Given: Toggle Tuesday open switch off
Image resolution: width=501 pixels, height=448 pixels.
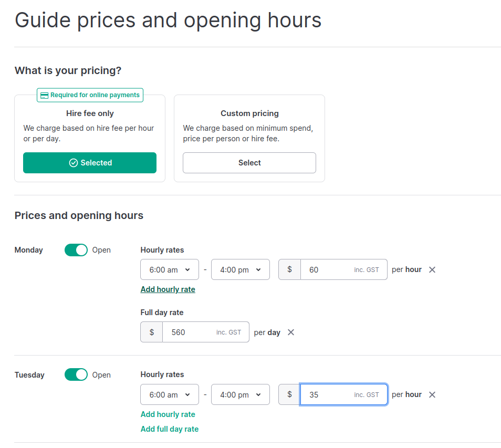Looking at the screenshot, I should 76,374.
